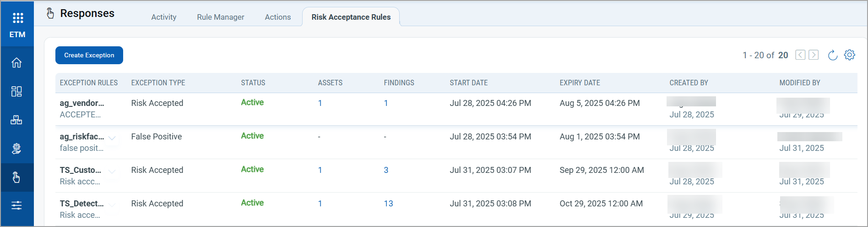Go to the previous page of results

tap(800, 55)
